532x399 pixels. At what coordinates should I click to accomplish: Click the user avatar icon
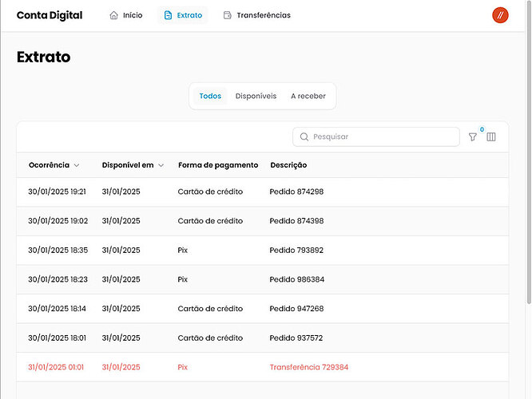coord(500,15)
